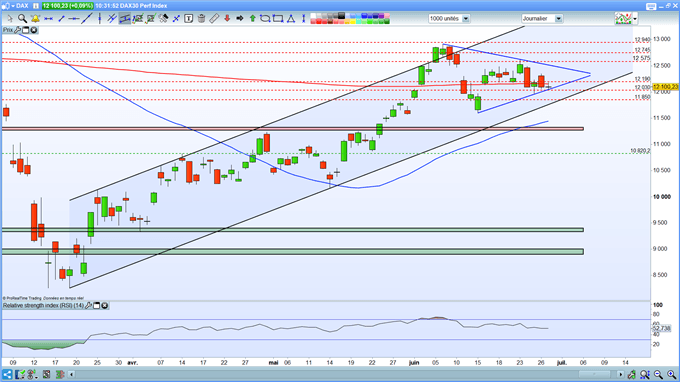Select the crossed lines drawing tool
The image size is (680, 382).
[112, 19]
